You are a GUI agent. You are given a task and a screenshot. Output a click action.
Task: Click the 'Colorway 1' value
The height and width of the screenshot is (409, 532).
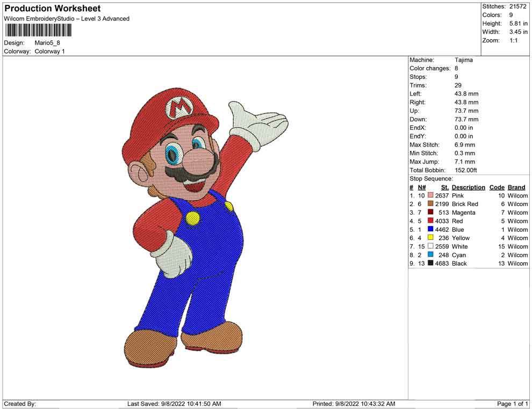click(49, 52)
